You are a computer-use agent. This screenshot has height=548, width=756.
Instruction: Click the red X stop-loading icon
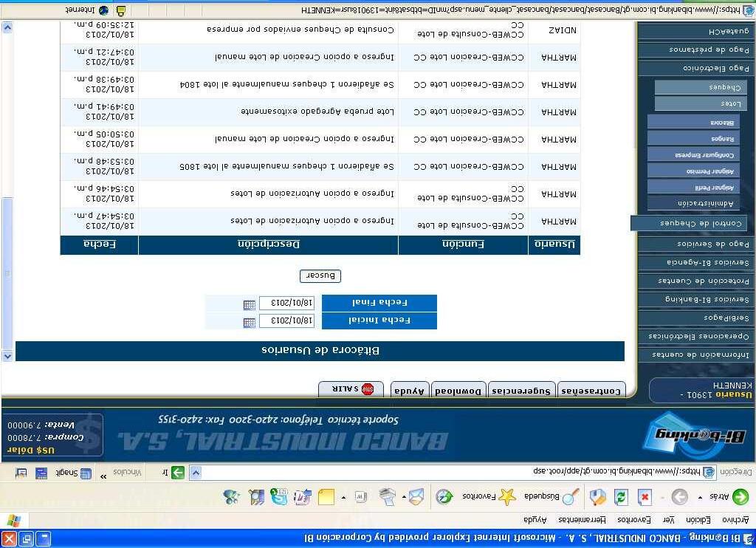coord(645,496)
